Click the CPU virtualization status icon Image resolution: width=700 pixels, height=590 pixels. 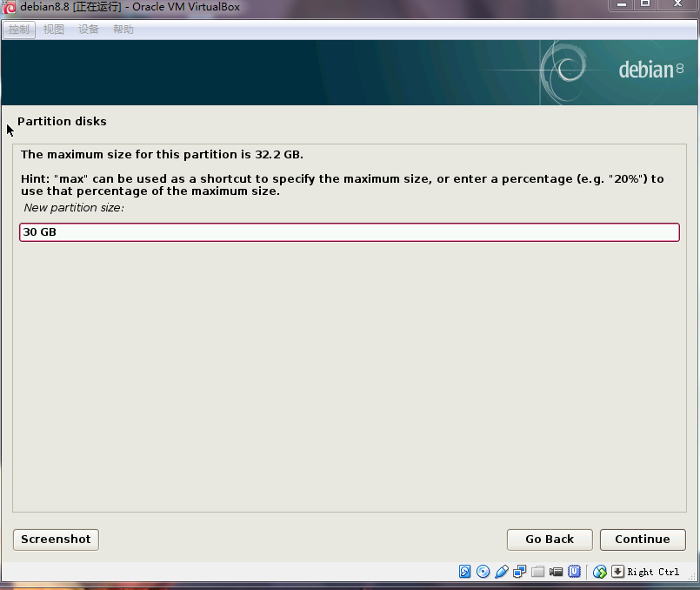point(575,572)
